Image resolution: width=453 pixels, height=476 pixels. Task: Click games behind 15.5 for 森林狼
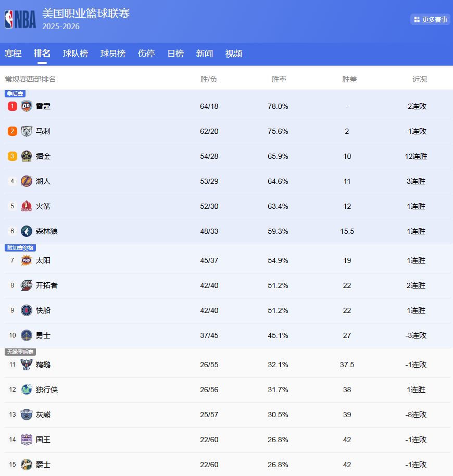click(347, 231)
